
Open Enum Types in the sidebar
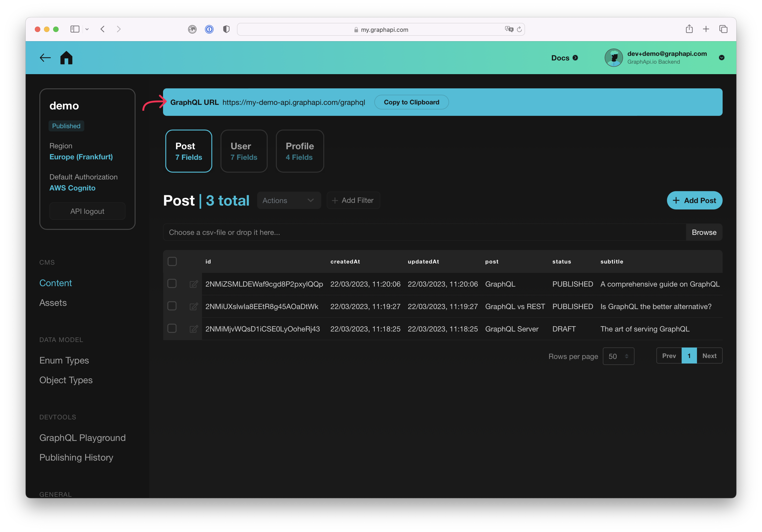[x=64, y=360]
